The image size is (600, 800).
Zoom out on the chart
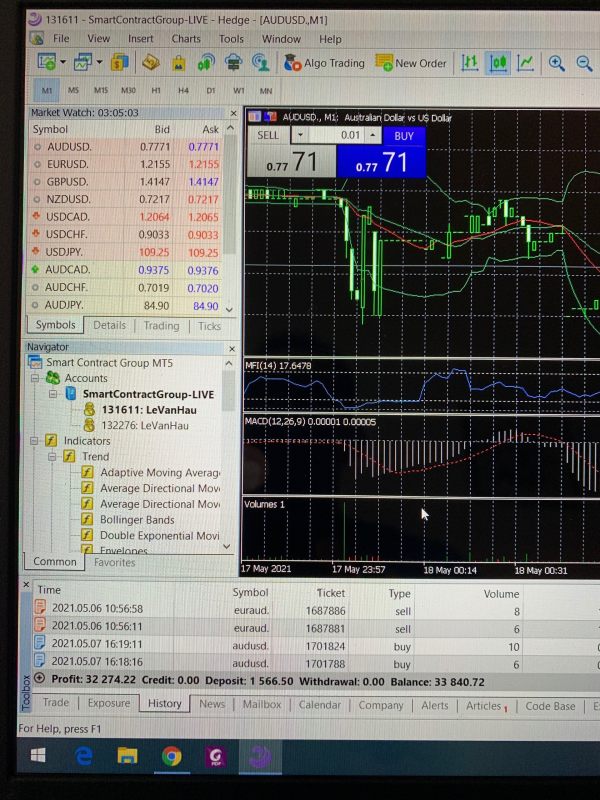584,63
